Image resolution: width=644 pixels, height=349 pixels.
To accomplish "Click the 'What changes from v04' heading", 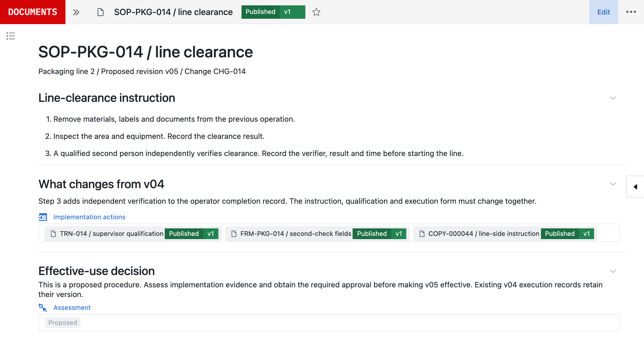I will [x=101, y=184].
